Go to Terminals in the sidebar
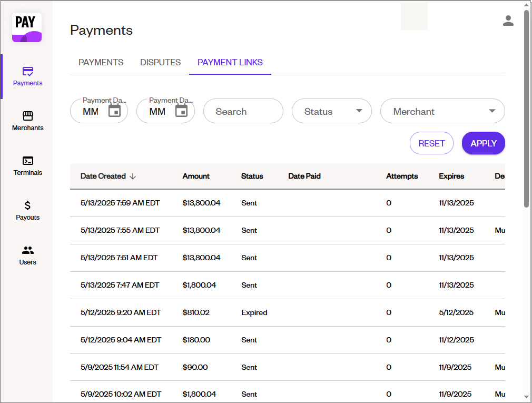This screenshot has width=532, height=403. click(27, 165)
